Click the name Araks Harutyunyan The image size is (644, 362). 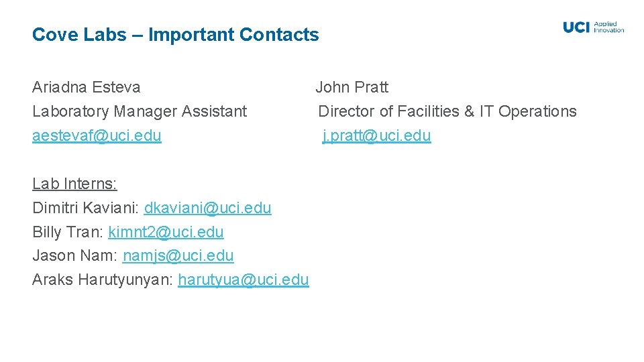point(102,280)
